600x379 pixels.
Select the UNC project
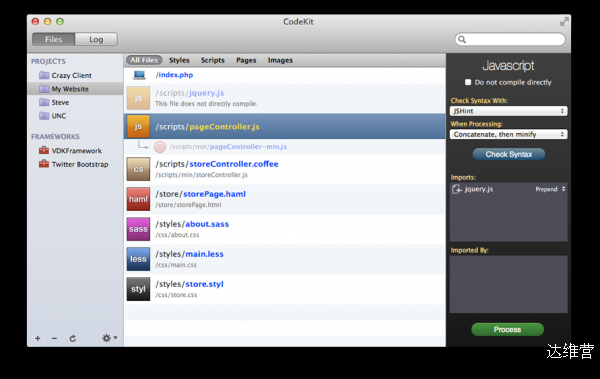pos(75,116)
